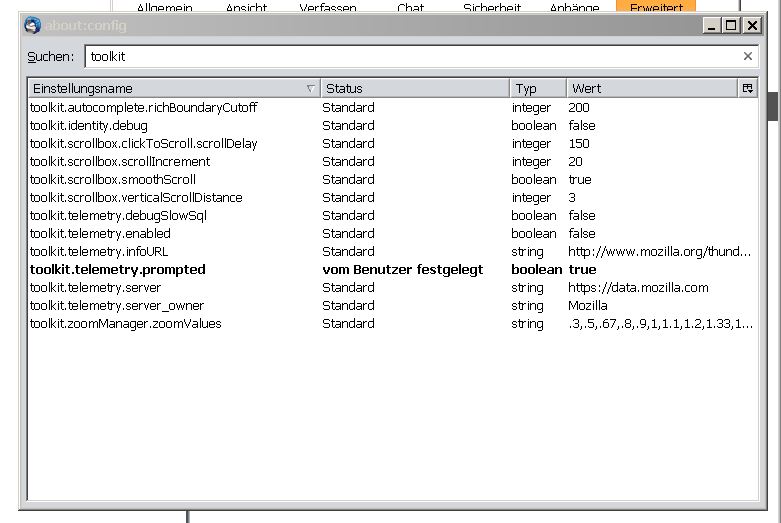Select toolkit.telemetry.enabled preference row
The height and width of the screenshot is (523, 781).
click(100, 234)
